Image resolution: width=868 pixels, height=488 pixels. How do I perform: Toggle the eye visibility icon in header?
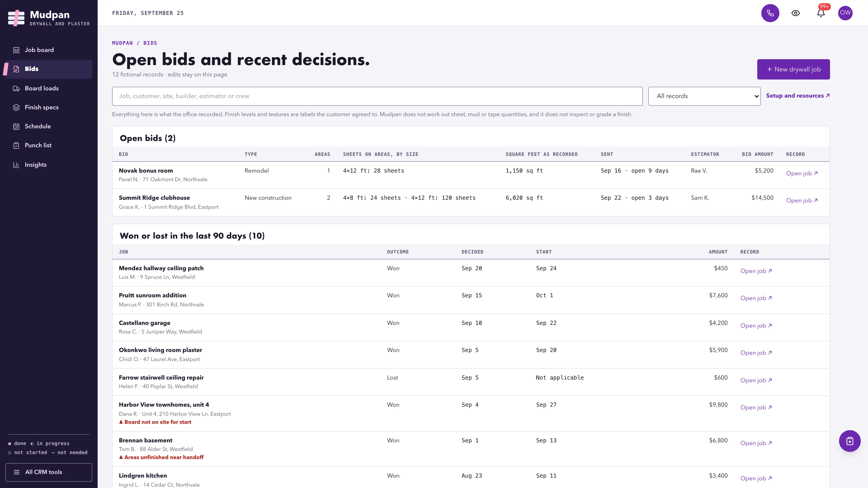point(795,13)
